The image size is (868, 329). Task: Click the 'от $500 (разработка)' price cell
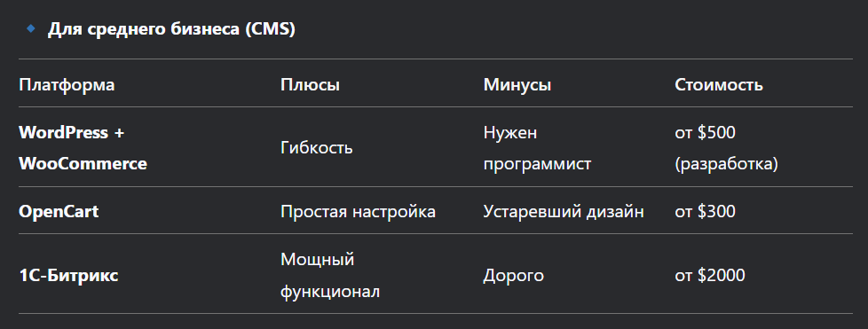pos(726,148)
